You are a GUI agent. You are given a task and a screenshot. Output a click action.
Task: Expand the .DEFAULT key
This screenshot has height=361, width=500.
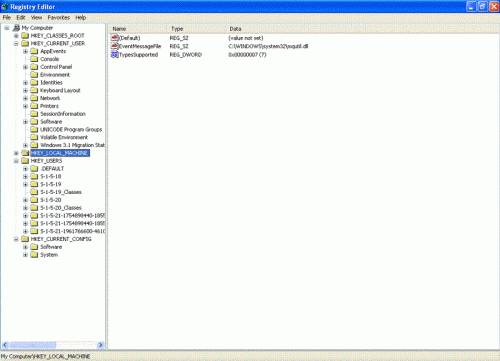click(x=25, y=169)
